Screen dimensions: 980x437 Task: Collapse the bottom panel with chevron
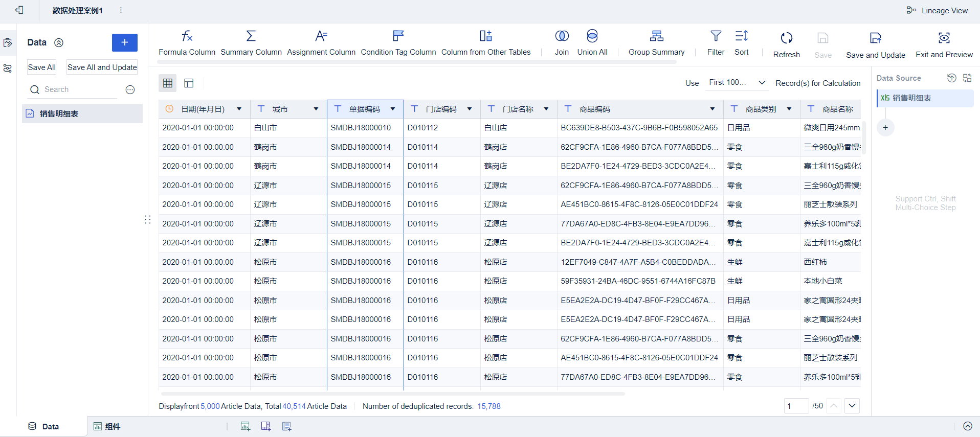pos(967,426)
